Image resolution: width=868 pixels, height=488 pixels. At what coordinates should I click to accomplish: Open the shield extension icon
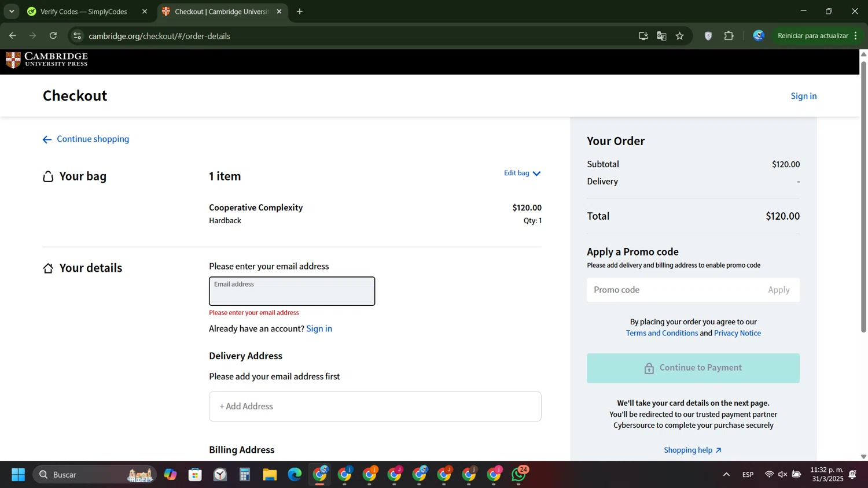pyautogui.click(x=708, y=36)
